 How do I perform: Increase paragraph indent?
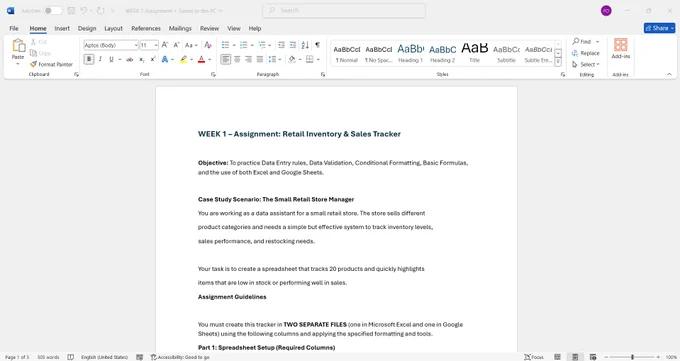[x=293, y=45]
